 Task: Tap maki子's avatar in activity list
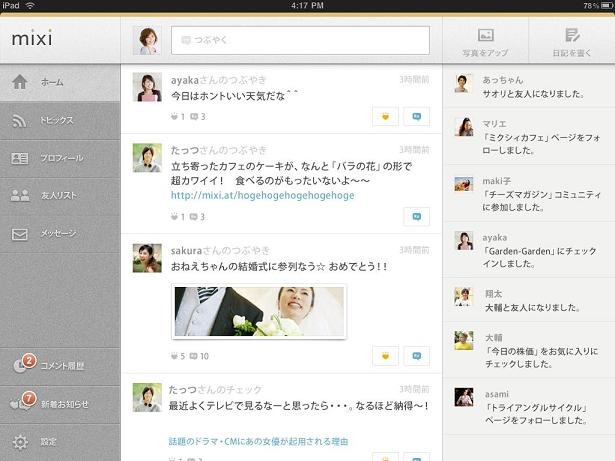click(464, 184)
